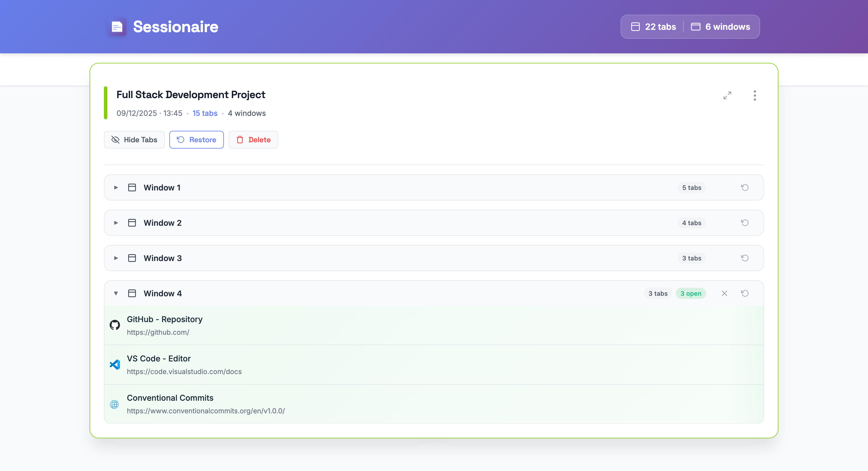Restore Window 4 using its restore icon

pyautogui.click(x=745, y=293)
